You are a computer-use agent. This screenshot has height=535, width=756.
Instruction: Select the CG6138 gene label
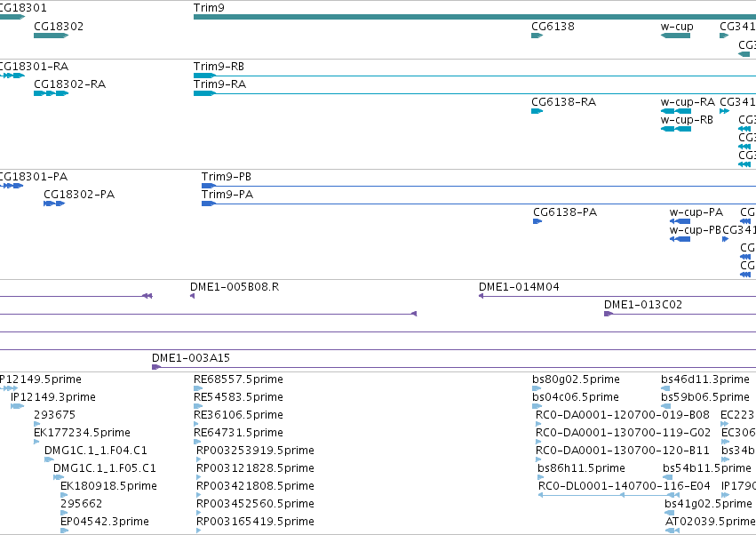click(x=553, y=26)
